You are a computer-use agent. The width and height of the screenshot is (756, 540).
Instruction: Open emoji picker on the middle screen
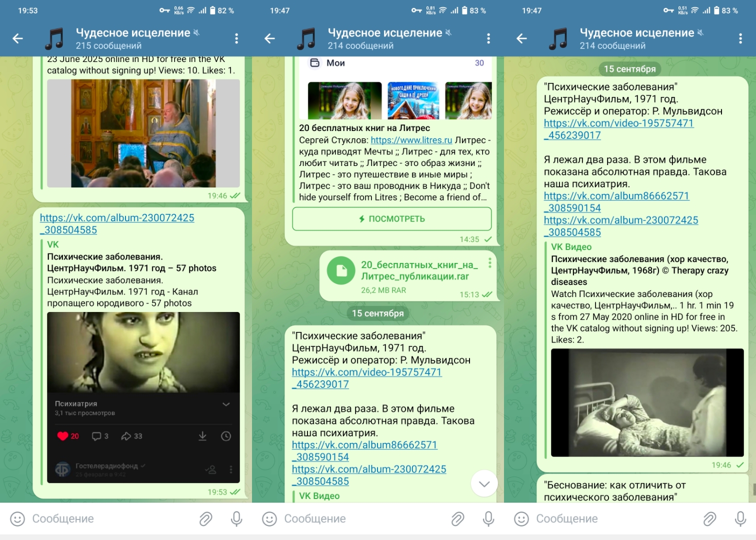269,519
